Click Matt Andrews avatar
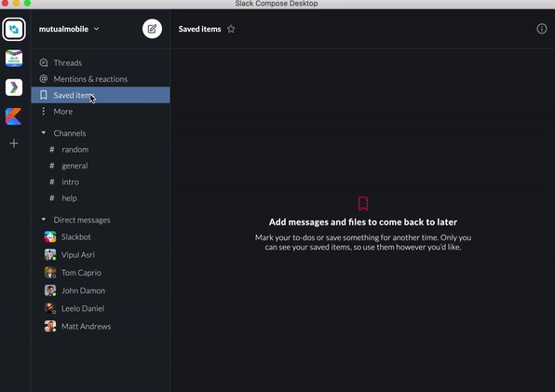 50,327
